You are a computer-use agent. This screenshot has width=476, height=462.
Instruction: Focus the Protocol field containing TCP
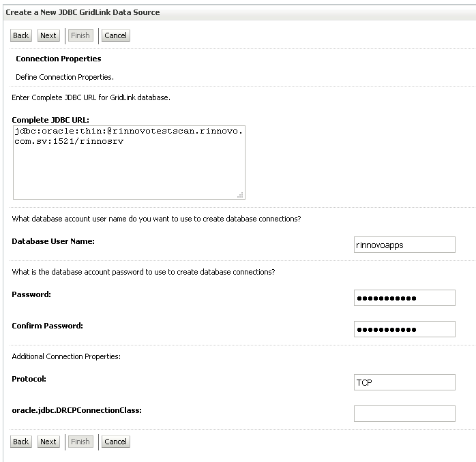[404, 382]
